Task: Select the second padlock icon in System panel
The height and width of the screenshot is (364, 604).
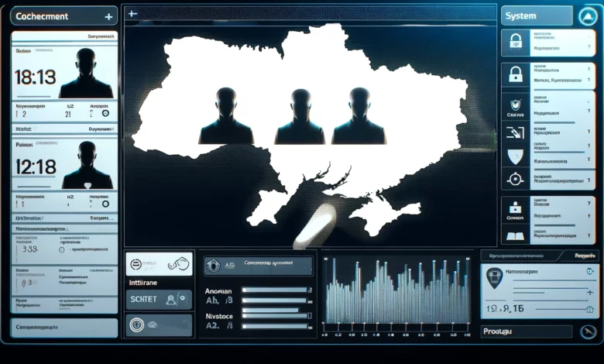Action: point(514,75)
